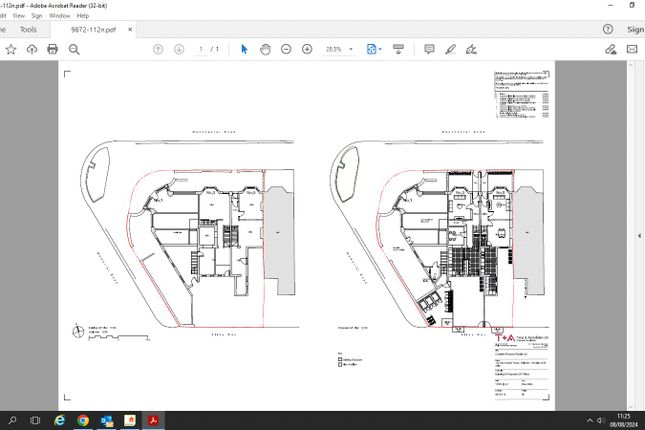The height and width of the screenshot is (430, 645).
Task: Click the upload to cloud icon
Action: coord(32,49)
